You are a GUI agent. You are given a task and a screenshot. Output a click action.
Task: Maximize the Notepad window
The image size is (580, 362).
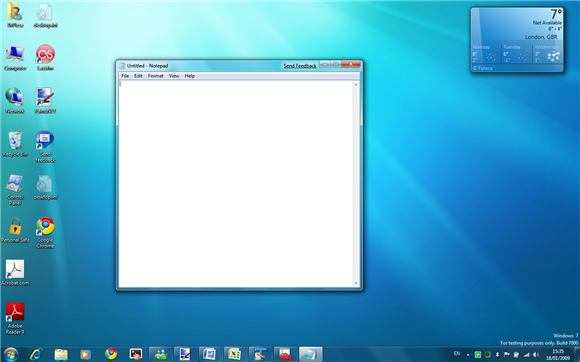point(335,64)
